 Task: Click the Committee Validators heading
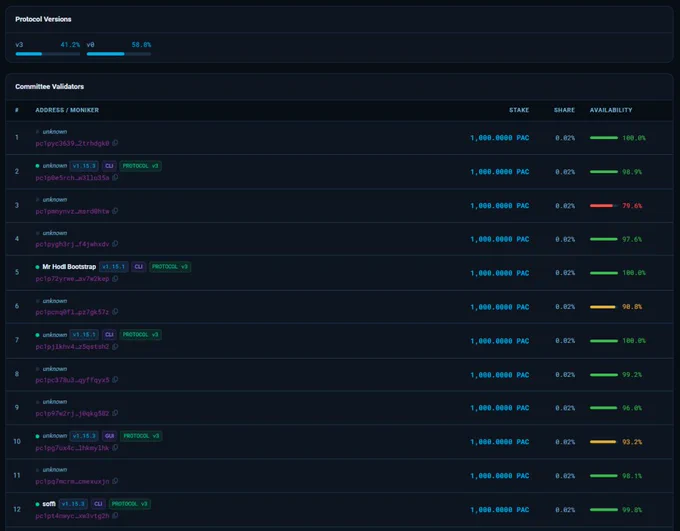pyautogui.click(x=49, y=87)
